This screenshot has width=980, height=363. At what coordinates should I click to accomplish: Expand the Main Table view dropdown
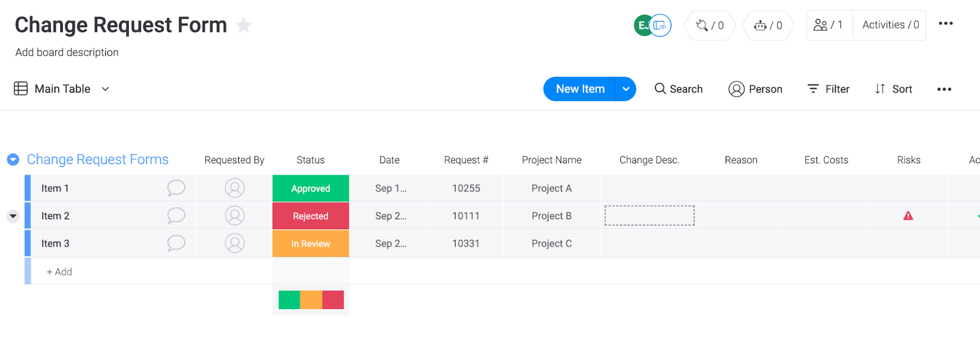coord(105,89)
